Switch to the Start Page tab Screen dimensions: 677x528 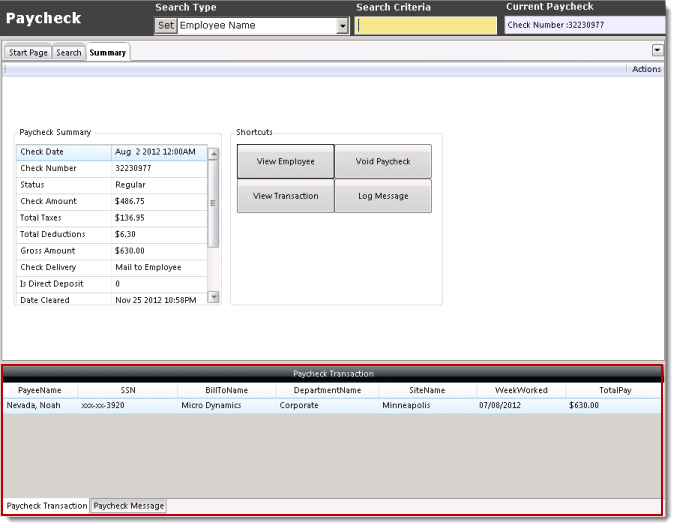coord(28,53)
